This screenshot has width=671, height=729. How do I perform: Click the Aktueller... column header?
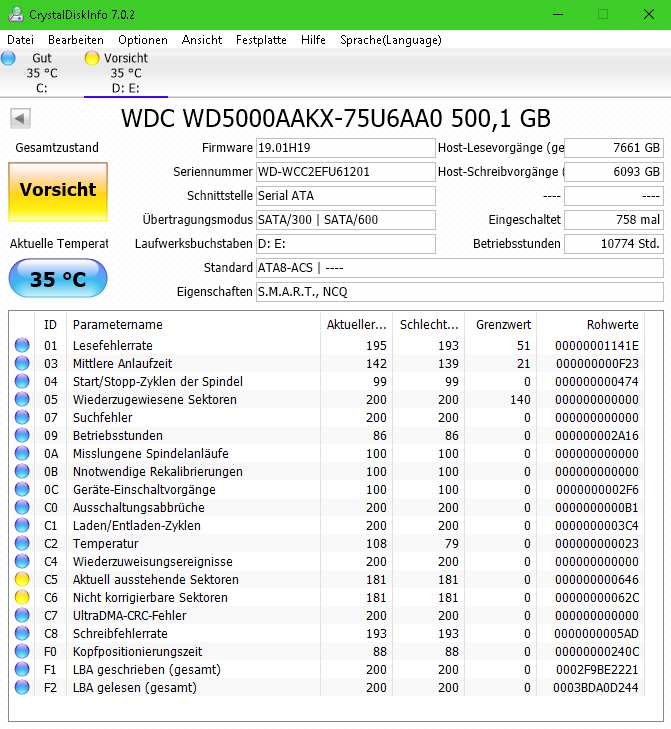(x=357, y=325)
